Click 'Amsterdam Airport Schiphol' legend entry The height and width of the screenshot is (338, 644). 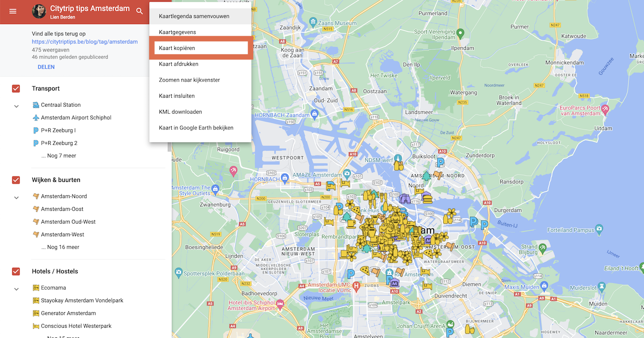[x=76, y=117]
